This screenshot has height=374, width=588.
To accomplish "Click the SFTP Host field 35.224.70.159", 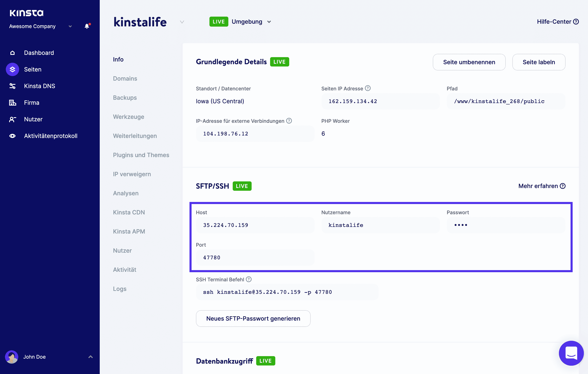I will [x=255, y=225].
